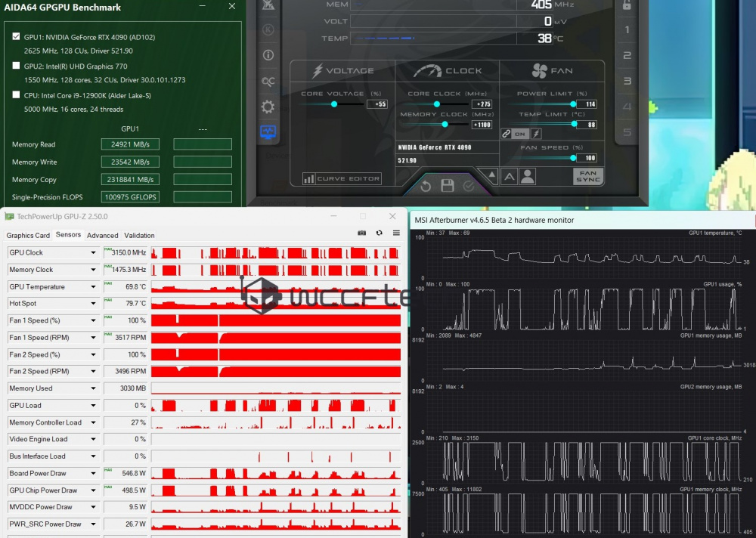Click the Memory Clock slider handle in Afterburner

(445, 125)
